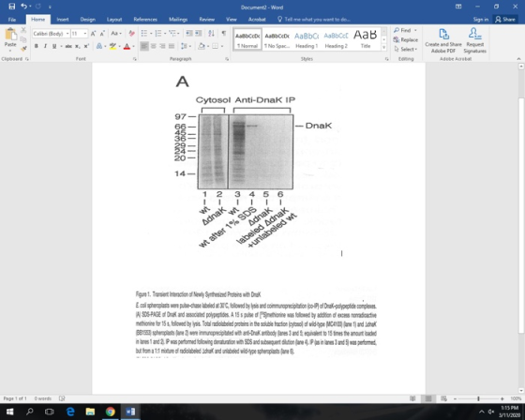Click the Share button
The height and width of the screenshot is (420, 525).
pos(505,20)
